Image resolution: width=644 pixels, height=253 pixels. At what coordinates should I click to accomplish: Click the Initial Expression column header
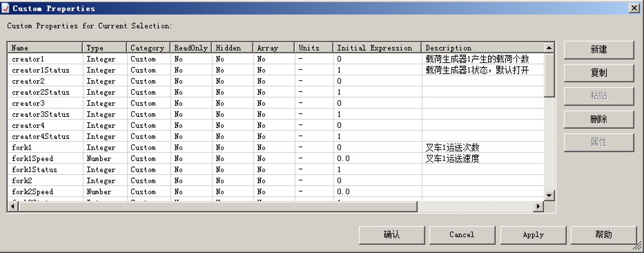[377, 48]
